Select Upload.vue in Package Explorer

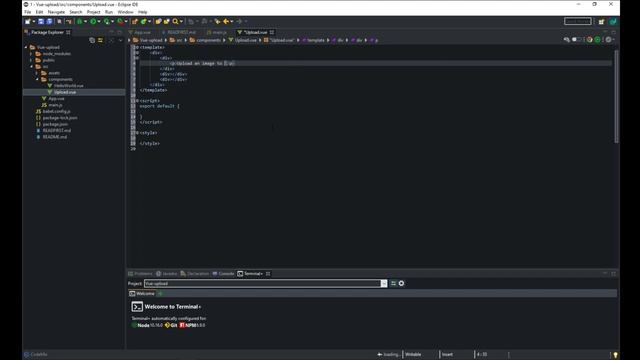(x=64, y=92)
